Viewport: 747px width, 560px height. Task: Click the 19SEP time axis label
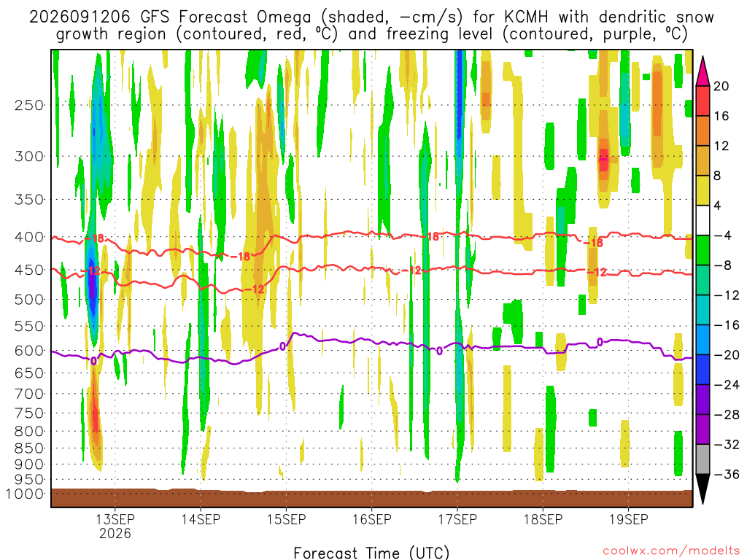(x=628, y=519)
